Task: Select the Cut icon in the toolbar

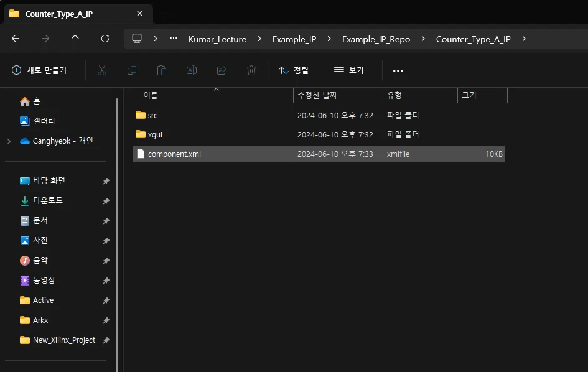Action: (x=101, y=70)
